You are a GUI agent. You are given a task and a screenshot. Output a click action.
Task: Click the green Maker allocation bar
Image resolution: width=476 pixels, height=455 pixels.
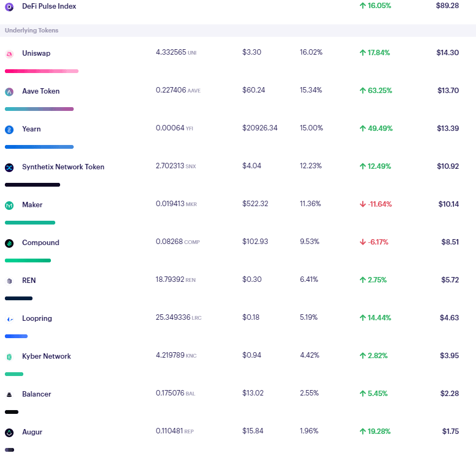pyautogui.click(x=30, y=223)
